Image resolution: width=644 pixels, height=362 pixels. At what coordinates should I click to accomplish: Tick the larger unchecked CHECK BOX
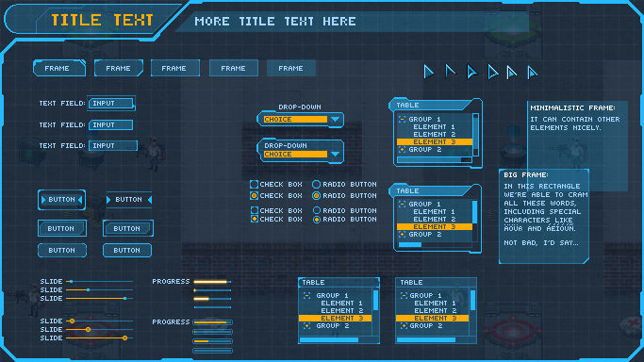click(255, 184)
